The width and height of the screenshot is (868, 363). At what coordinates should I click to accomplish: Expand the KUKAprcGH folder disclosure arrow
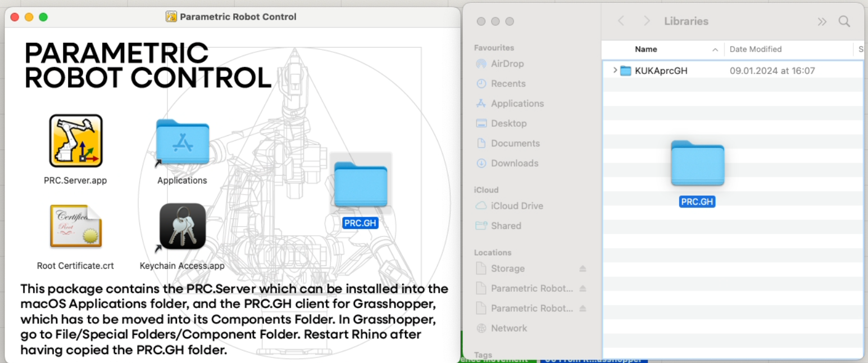coord(615,71)
